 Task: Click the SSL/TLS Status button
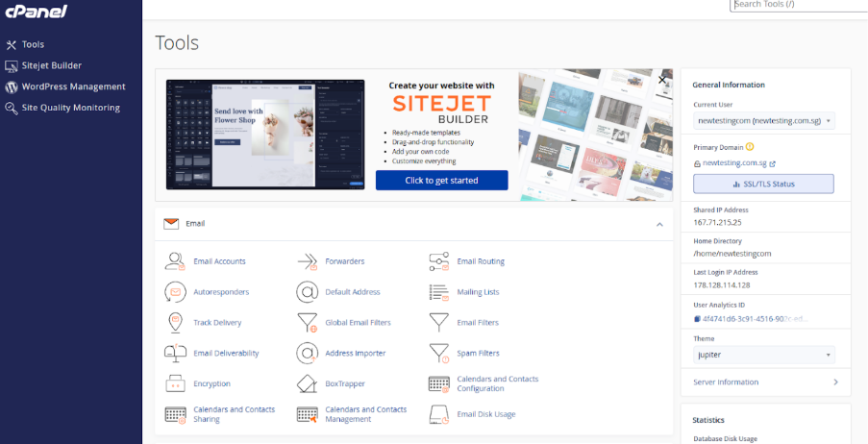(763, 184)
